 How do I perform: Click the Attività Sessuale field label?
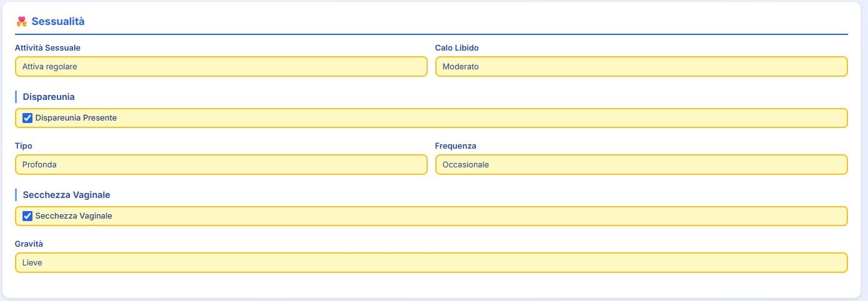coord(47,48)
